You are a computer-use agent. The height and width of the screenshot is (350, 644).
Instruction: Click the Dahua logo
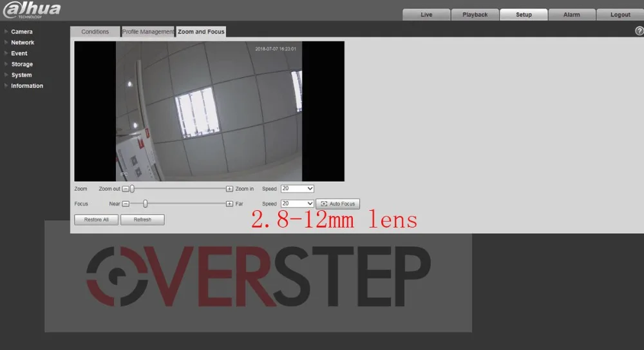(x=32, y=10)
